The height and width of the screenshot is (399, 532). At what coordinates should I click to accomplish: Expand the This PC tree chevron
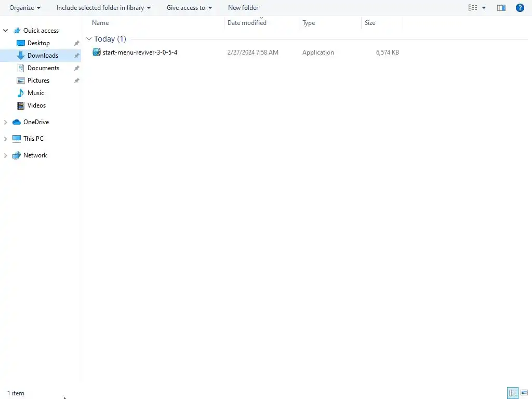(5, 139)
